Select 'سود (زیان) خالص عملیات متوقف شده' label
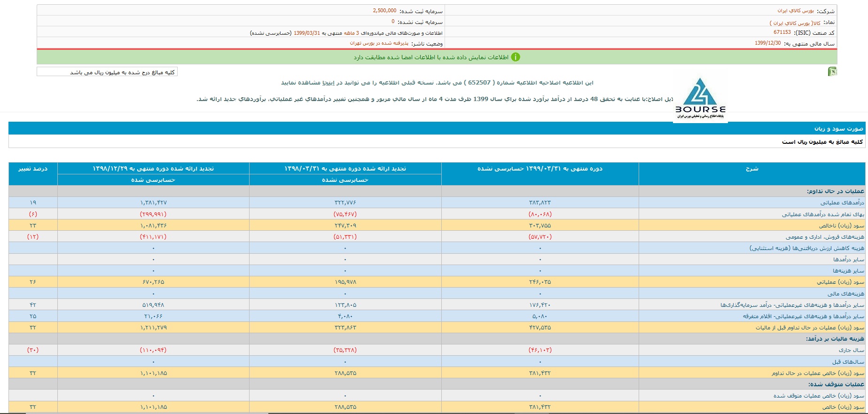The height and width of the screenshot is (414, 868). pos(819,396)
